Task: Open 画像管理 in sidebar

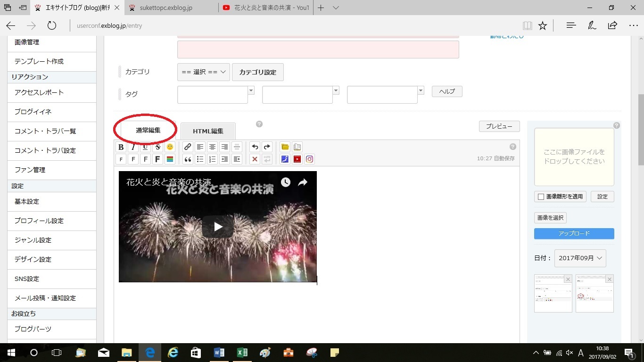Action: point(52,42)
